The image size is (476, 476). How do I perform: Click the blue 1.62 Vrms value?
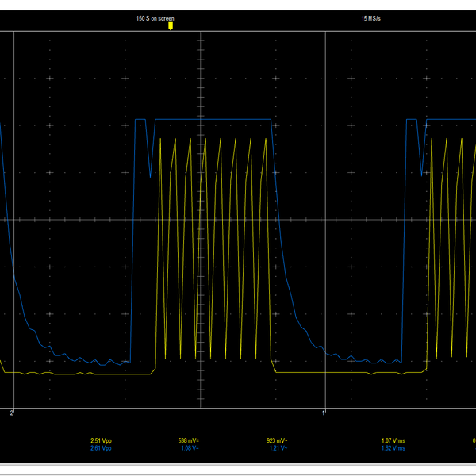click(393, 448)
